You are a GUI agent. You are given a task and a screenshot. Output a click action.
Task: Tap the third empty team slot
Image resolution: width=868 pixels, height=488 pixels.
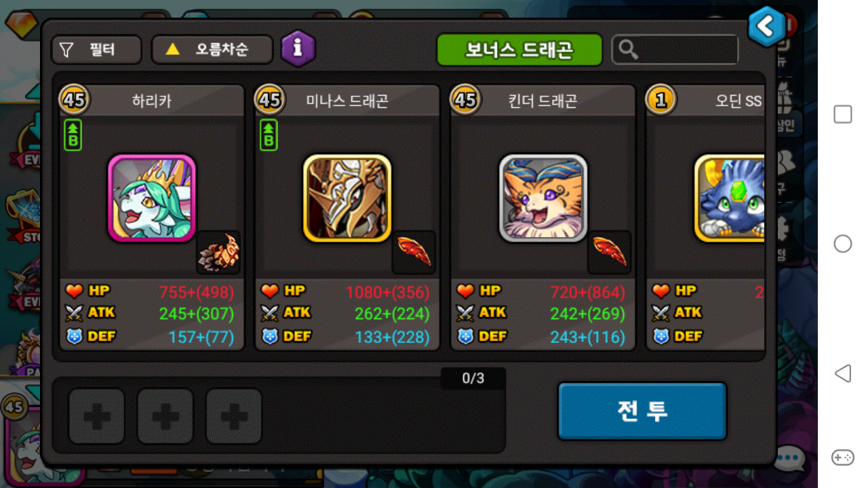pos(234,416)
